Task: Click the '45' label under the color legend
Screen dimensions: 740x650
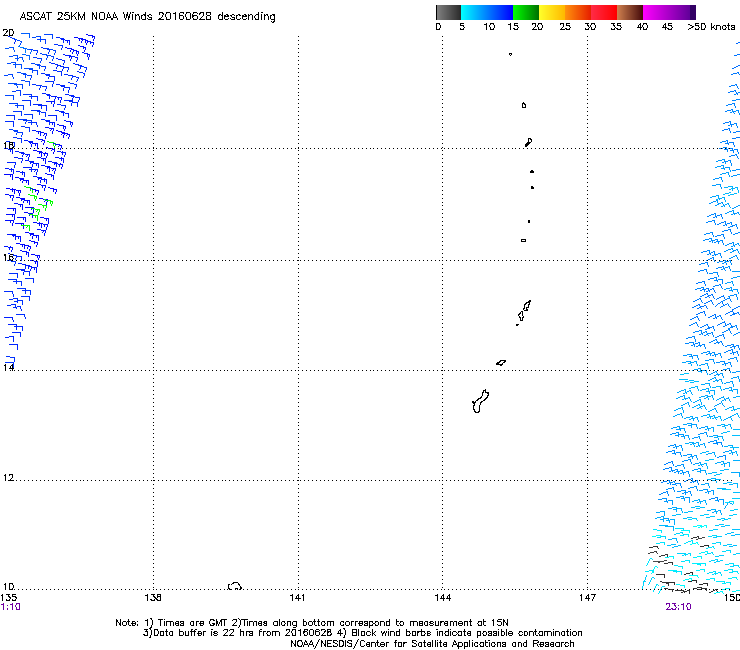Action: coord(667,27)
